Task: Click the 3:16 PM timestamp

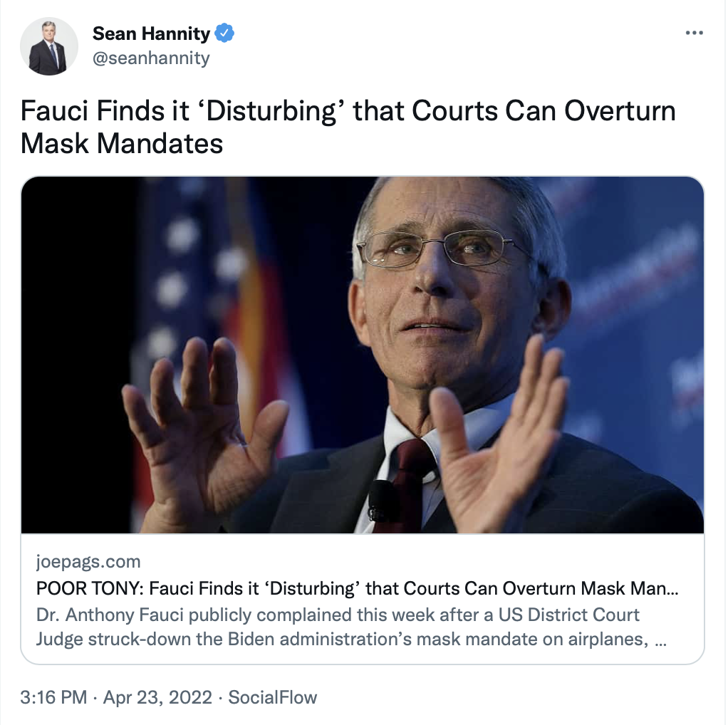Action: [x=53, y=697]
